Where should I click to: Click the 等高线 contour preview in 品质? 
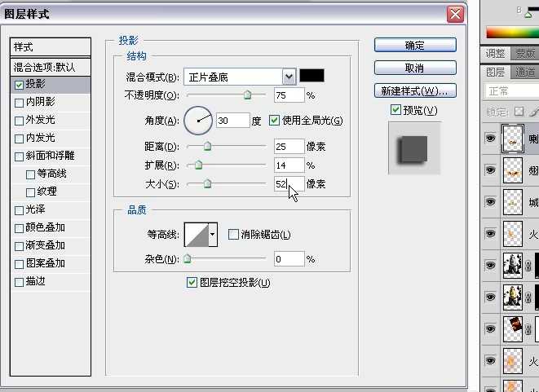[197, 235]
